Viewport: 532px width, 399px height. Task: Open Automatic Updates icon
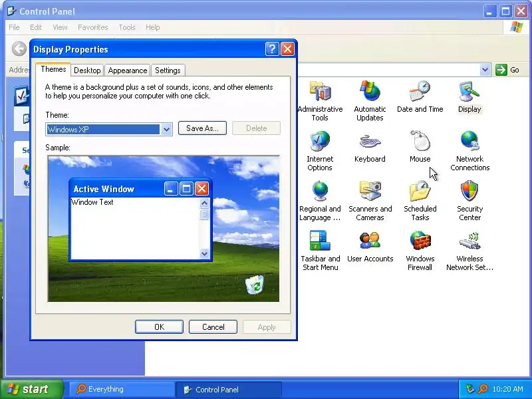370,91
